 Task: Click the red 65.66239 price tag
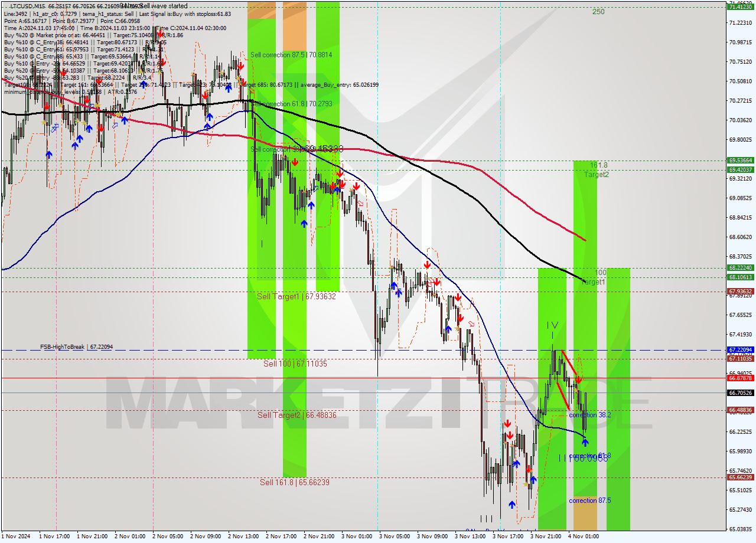(x=741, y=477)
